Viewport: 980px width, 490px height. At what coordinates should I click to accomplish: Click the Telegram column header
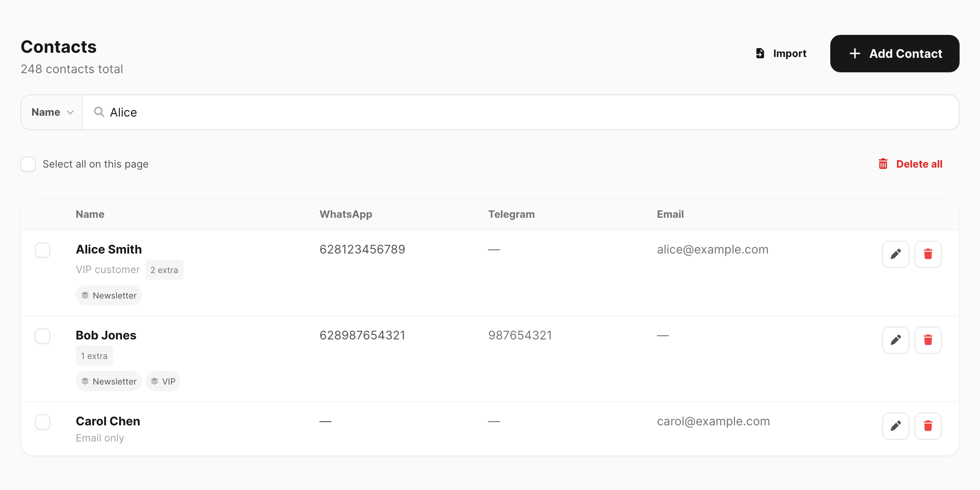511,214
